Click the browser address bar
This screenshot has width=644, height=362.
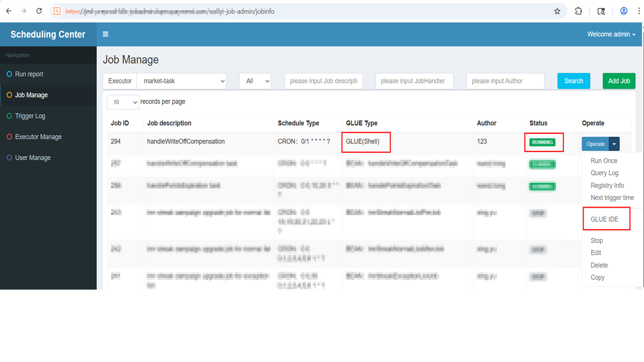[307, 11]
